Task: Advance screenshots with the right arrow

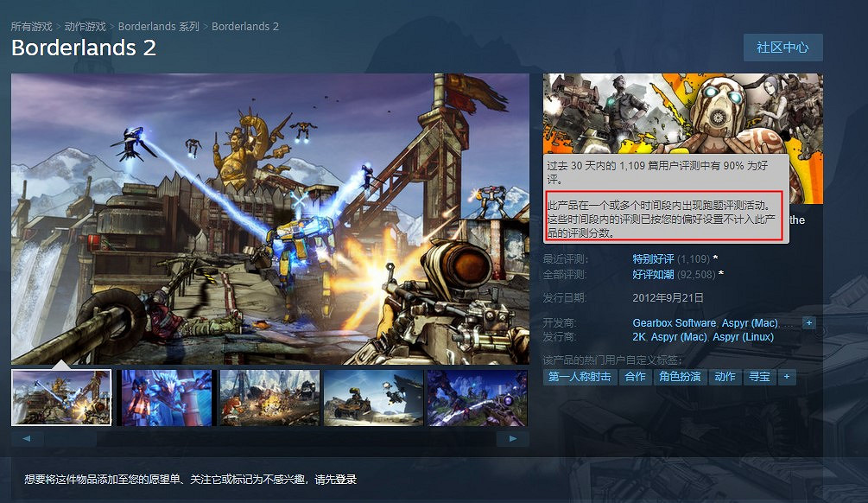Action: 513,440
